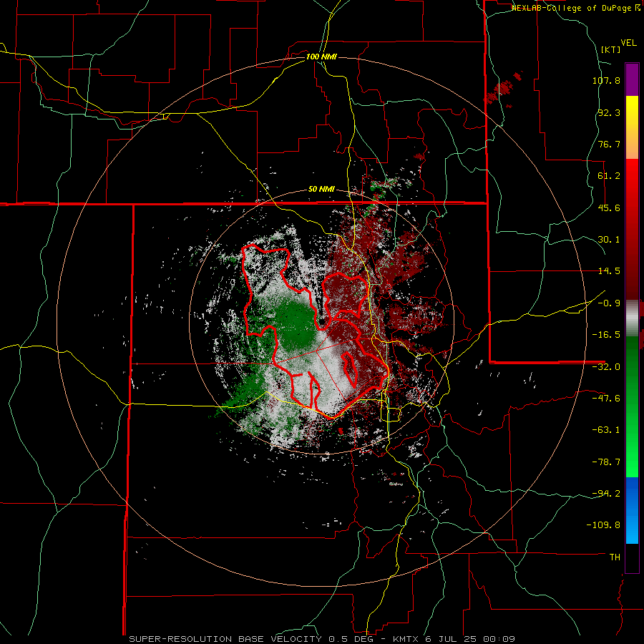Click the VEL legend title

(628, 43)
